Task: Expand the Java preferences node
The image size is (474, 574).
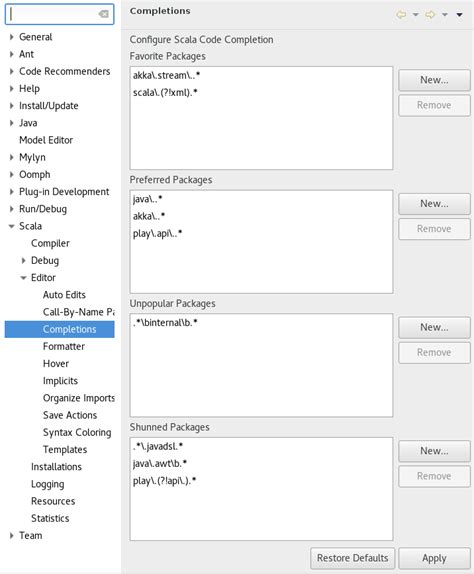Action: [x=11, y=123]
